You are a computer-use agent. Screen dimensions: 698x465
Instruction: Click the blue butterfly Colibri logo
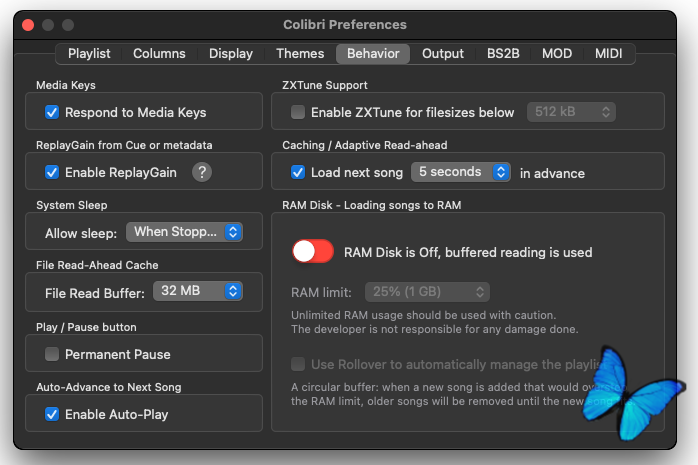[637, 393]
